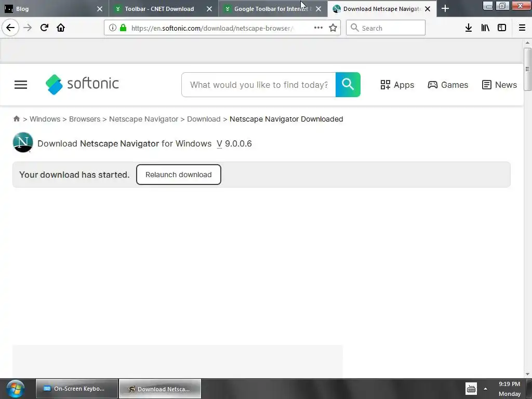
Task: Click the scrollbar up arrow
Action: pyautogui.click(x=527, y=43)
